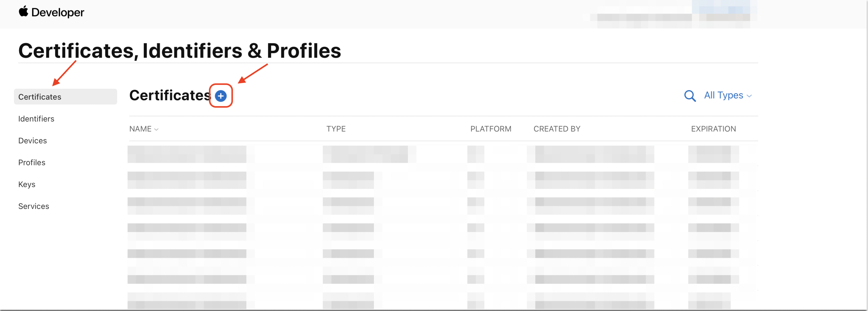Click the Developer home link
Screen dimensions: 868x311
click(58, 12)
